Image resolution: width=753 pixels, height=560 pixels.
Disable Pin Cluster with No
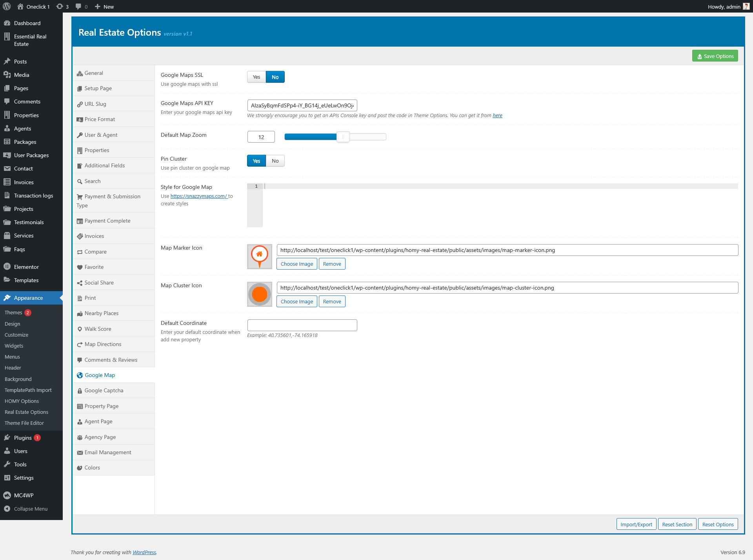point(275,161)
